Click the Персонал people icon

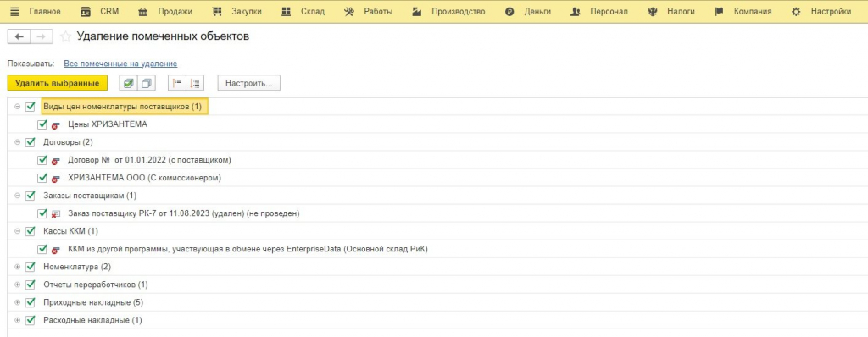pos(576,12)
